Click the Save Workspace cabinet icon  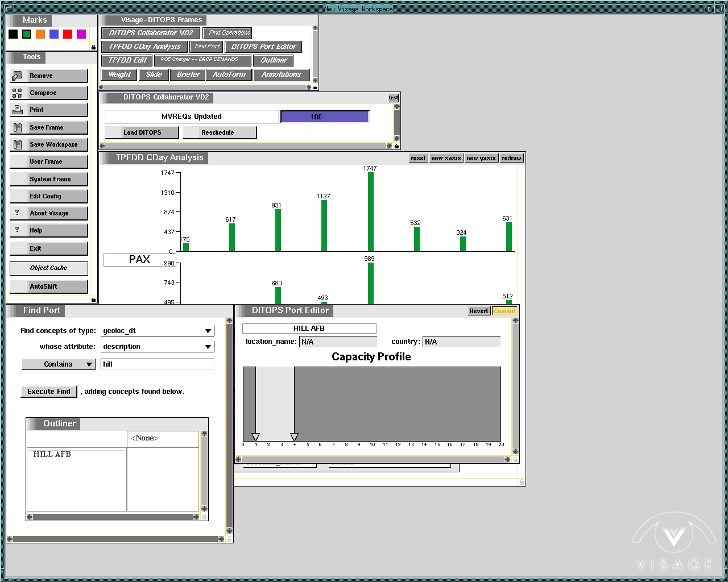click(x=17, y=144)
